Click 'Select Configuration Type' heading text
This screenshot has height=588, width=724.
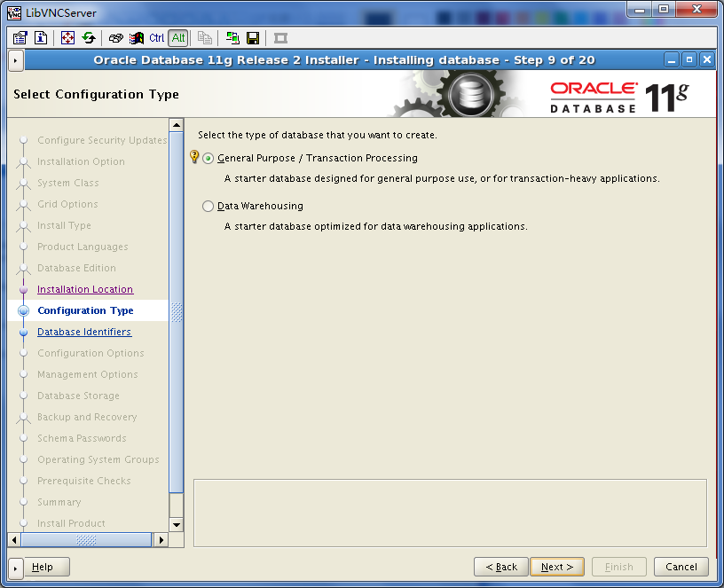pos(96,94)
